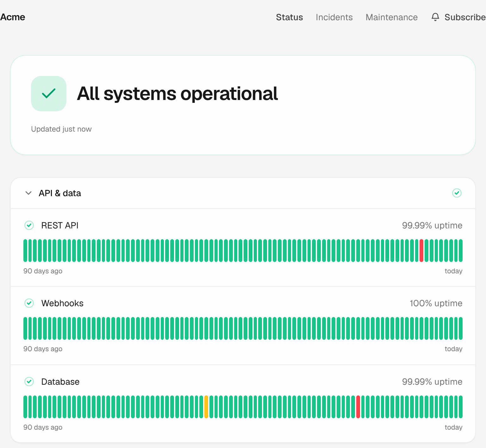The width and height of the screenshot is (486, 448).
Task: Click the Updated just now text
Action: (x=61, y=129)
